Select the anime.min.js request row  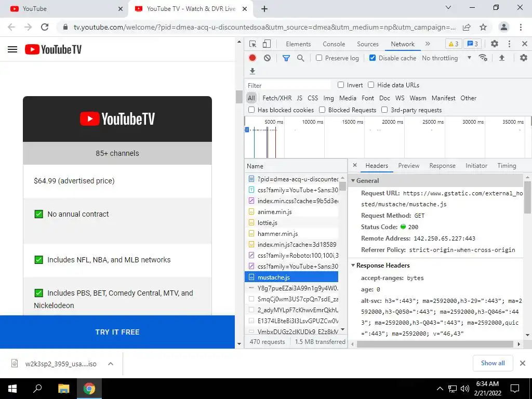coord(291,212)
